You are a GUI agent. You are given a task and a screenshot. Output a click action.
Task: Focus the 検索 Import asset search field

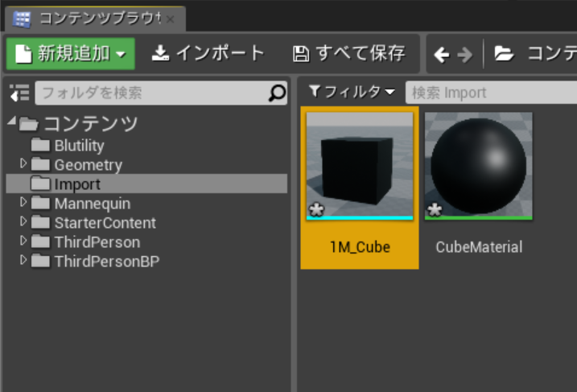(491, 93)
